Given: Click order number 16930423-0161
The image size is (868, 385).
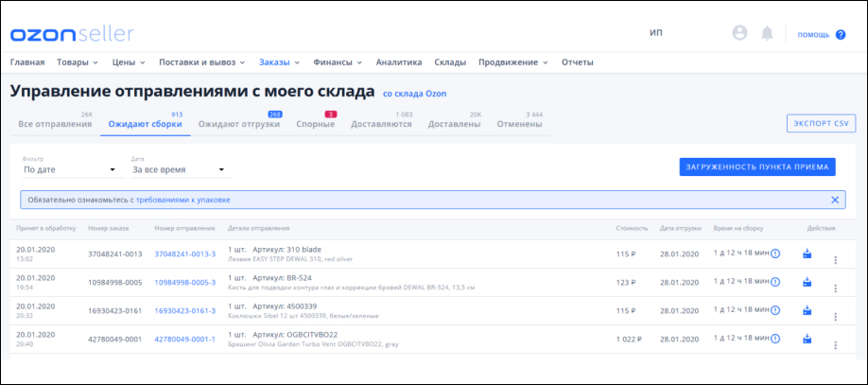Looking at the screenshot, I should point(115,310).
